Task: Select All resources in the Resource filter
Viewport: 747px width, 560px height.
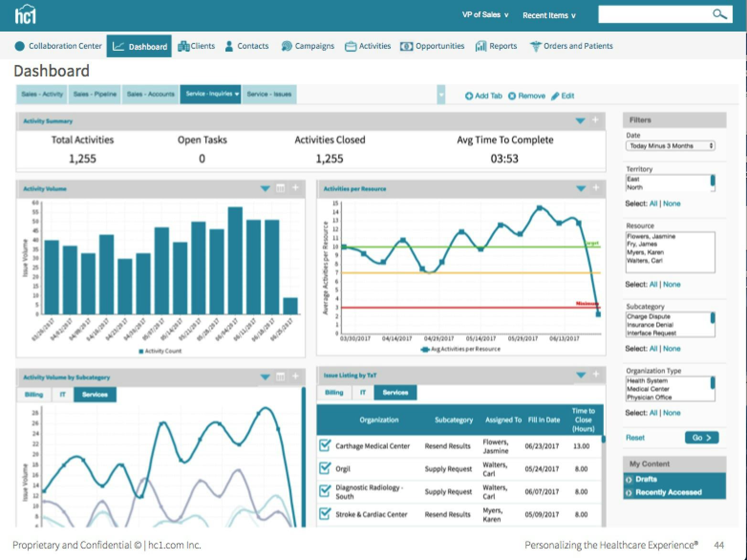Action: click(x=653, y=284)
